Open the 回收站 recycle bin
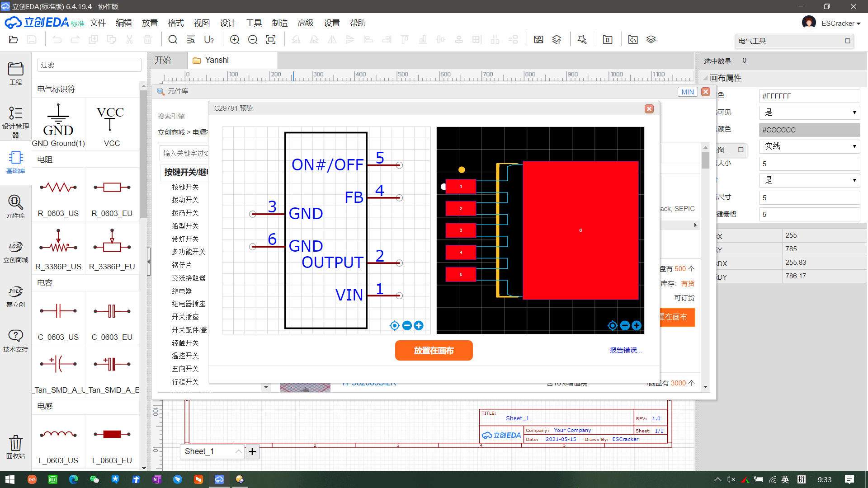This screenshot has height=488, width=868. (16, 445)
